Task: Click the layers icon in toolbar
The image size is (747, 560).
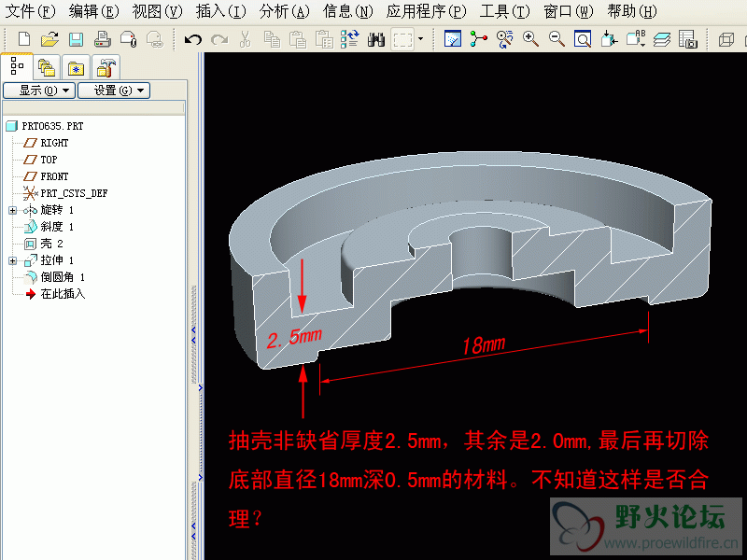Action: [x=662, y=39]
